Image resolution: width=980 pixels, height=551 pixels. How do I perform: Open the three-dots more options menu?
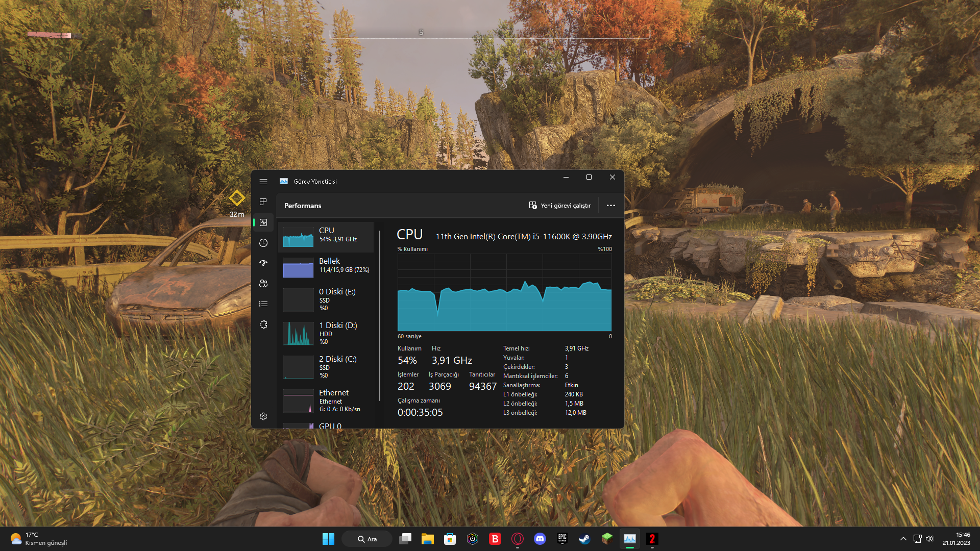tap(610, 206)
